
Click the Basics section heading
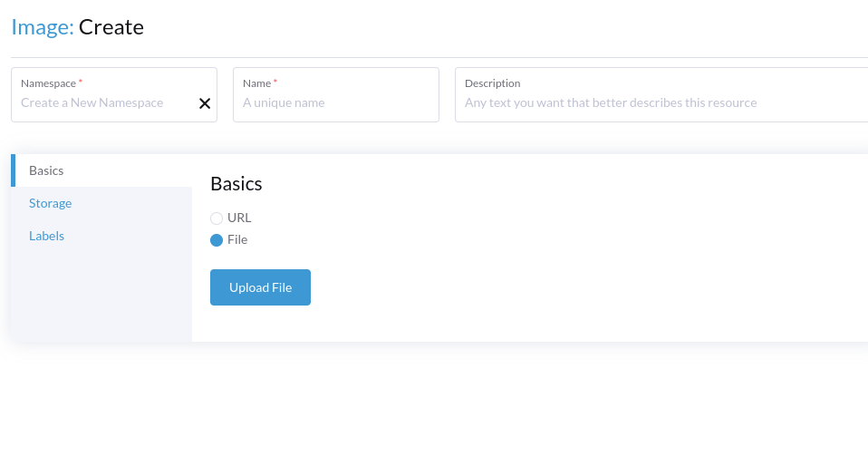coord(236,184)
